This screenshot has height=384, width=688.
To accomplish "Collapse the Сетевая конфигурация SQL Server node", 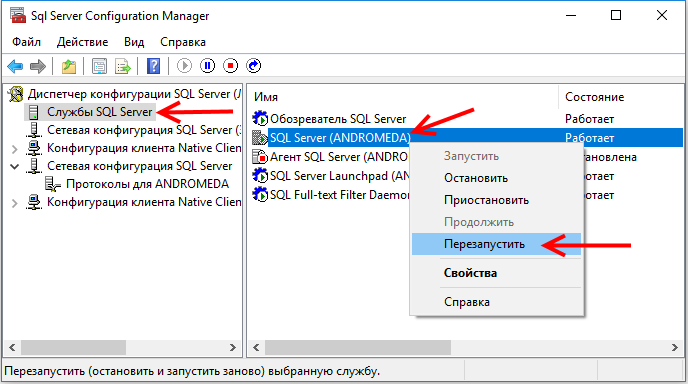I will click(14, 167).
